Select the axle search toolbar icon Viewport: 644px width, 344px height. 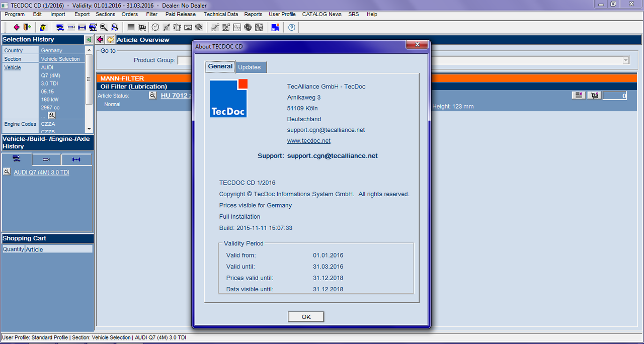click(82, 27)
